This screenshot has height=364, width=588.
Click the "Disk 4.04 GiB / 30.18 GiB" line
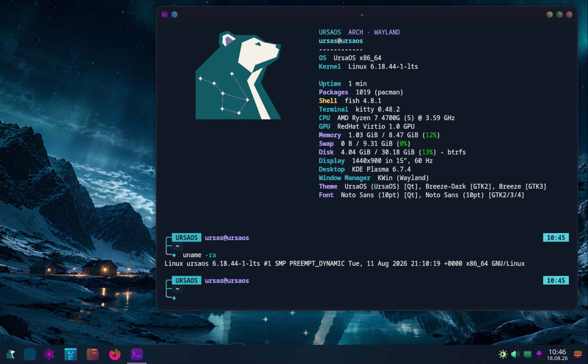pos(392,152)
